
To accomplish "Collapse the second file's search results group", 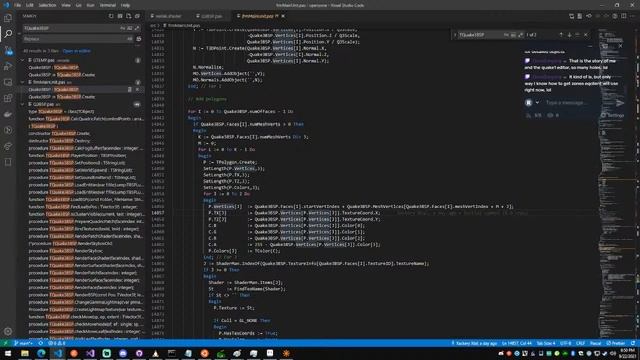I will pos(23,82).
